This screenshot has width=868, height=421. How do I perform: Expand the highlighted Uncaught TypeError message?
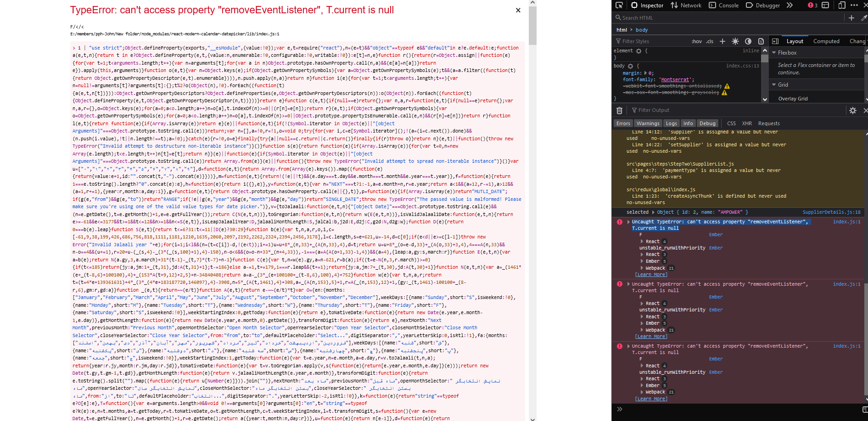click(628, 222)
